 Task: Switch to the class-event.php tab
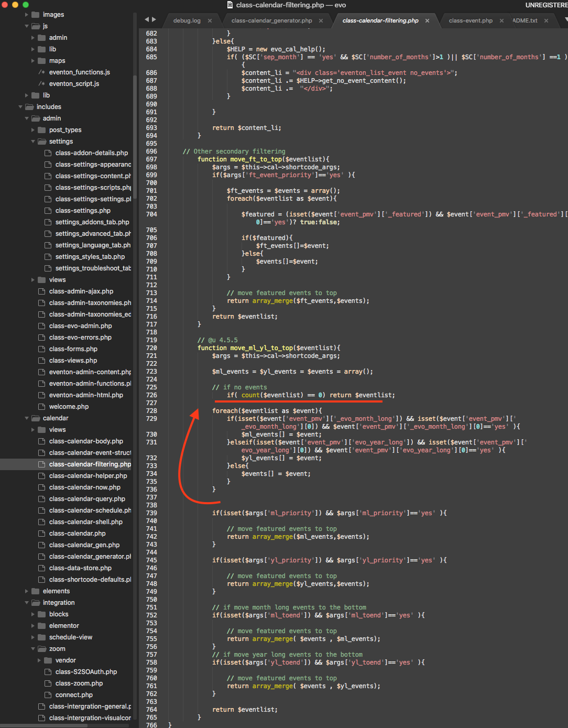(471, 21)
